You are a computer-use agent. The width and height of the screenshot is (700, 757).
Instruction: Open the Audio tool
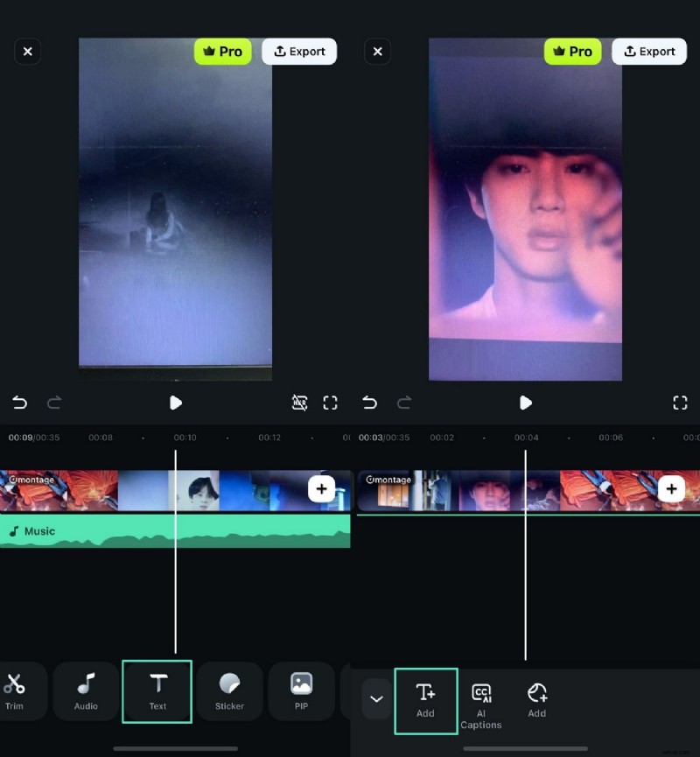click(85, 691)
